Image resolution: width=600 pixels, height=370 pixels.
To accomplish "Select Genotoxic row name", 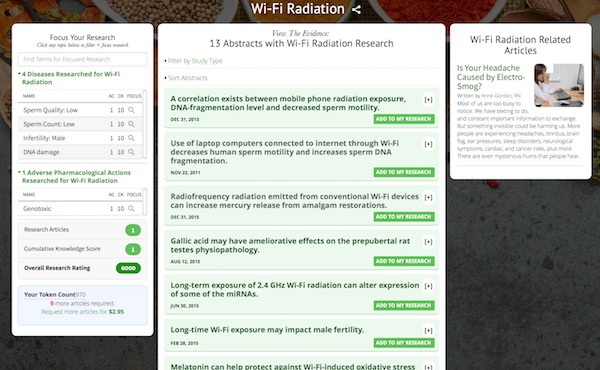I will click(37, 209).
